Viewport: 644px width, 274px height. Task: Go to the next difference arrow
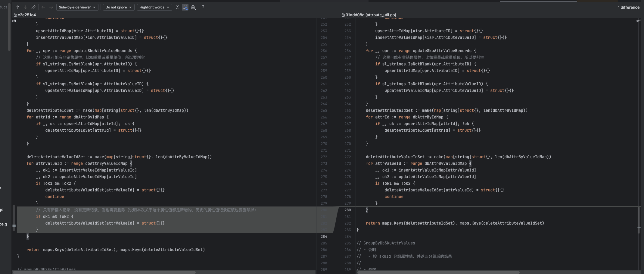(x=26, y=7)
